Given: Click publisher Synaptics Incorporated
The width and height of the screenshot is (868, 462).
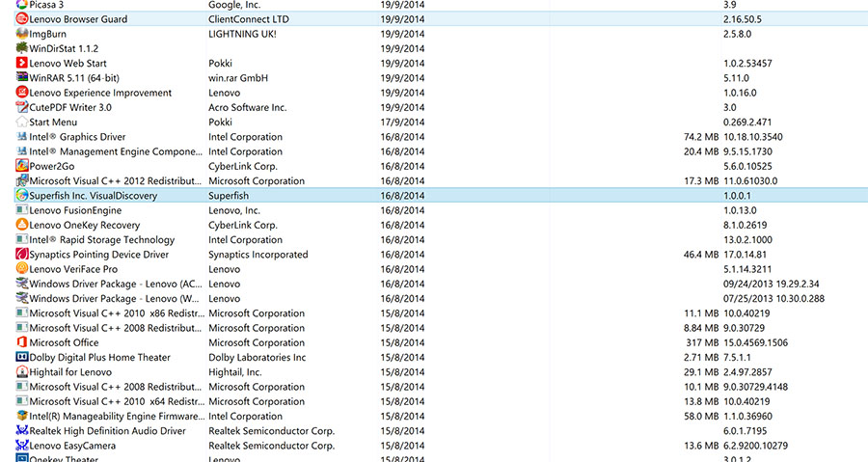Looking at the screenshot, I should coord(258,255).
